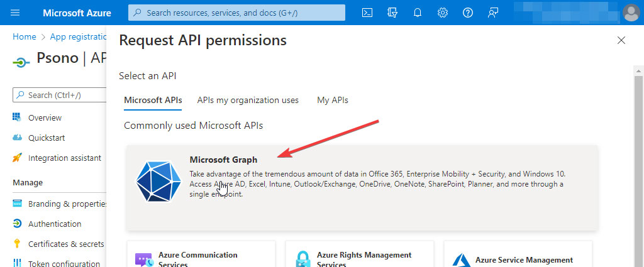Focus the global search resources field
The width and height of the screenshot is (644, 267).
pyautogui.click(x=236, y=13)
